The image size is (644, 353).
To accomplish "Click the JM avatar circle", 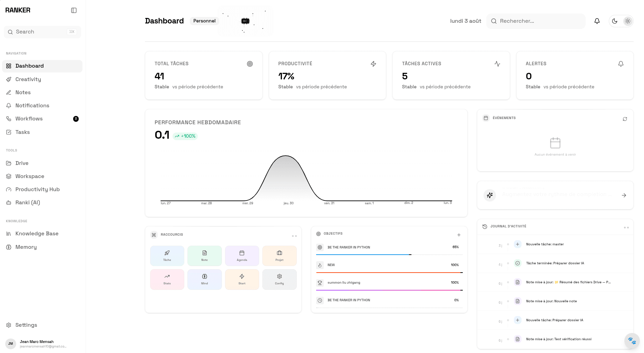I will 11,344.
